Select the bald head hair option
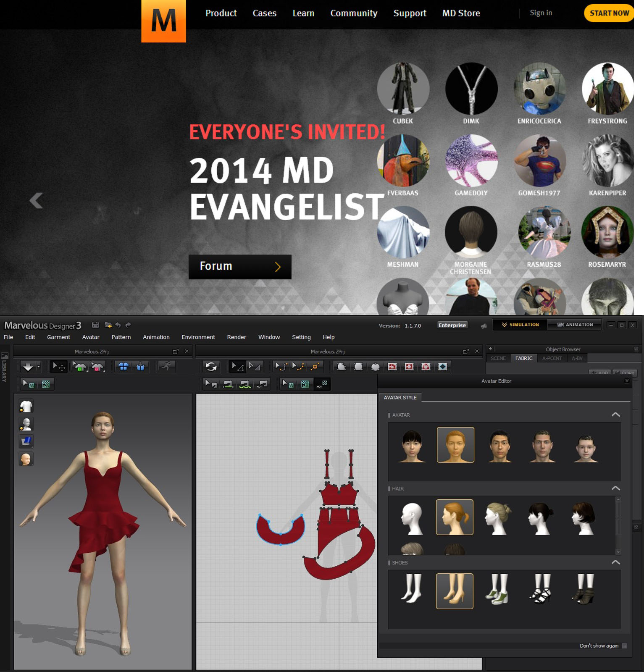Screen dimensions: 644x672 coord(412,517)
